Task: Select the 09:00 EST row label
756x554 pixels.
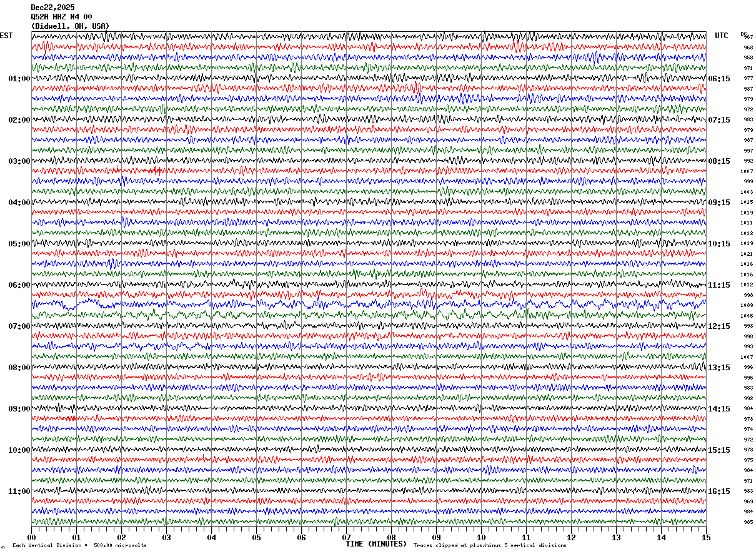Action: click(x=19, y=409)
